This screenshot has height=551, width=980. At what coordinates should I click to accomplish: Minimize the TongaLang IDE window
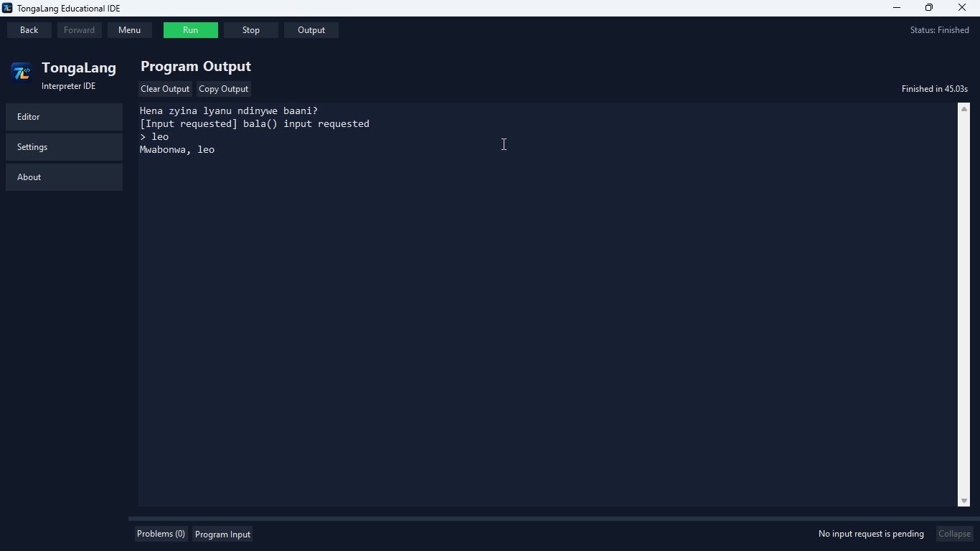(897, 8)
